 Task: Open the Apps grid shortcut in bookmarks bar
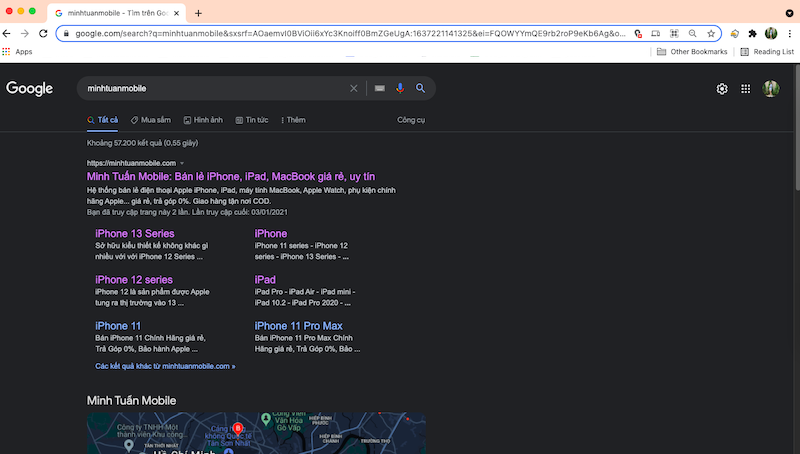17,52
